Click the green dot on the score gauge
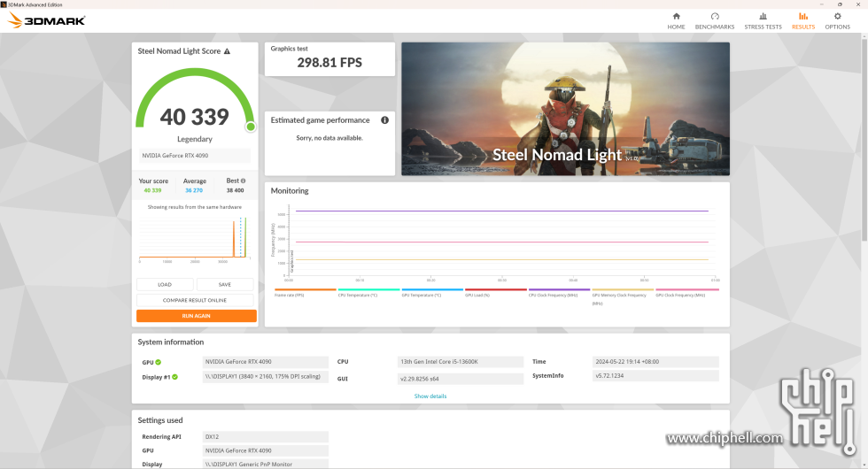 click(251, 127)
